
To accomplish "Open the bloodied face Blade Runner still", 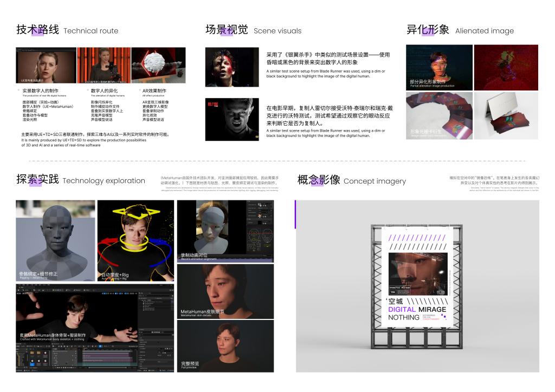I will [232, 67].
